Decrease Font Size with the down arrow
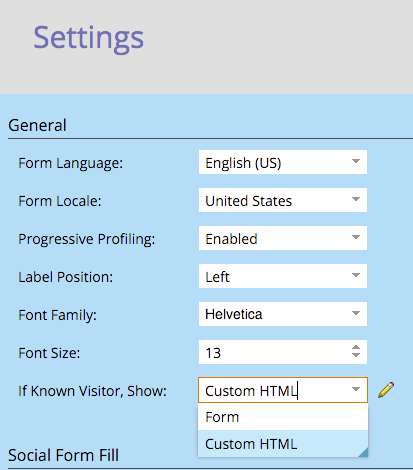 coord(356,355)
